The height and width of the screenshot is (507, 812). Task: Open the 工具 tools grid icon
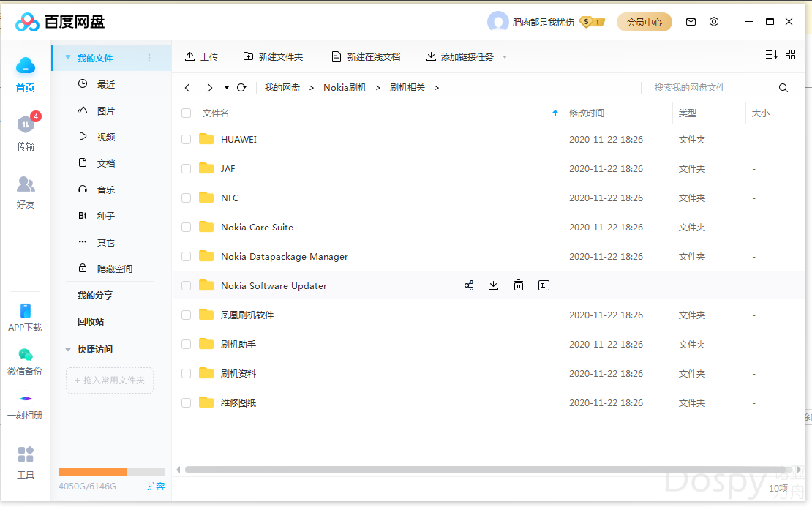pyautogui.click(x=26, y=455)
